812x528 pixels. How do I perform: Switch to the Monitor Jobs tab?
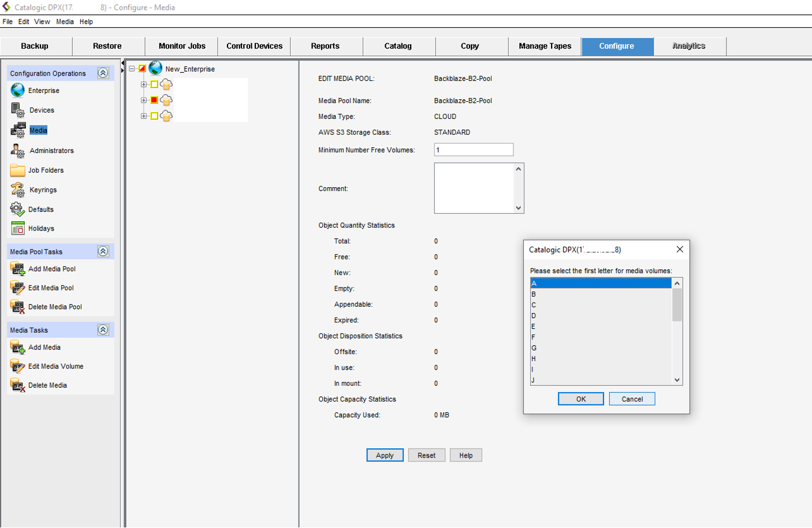182,46
